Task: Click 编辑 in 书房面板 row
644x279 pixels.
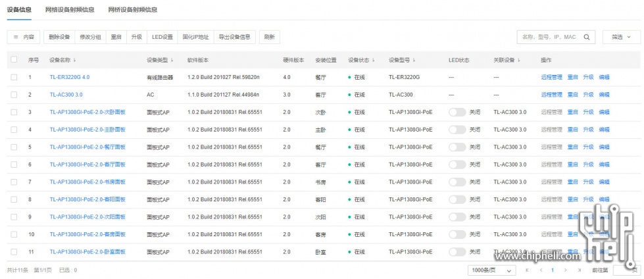Action: [604, 182]
